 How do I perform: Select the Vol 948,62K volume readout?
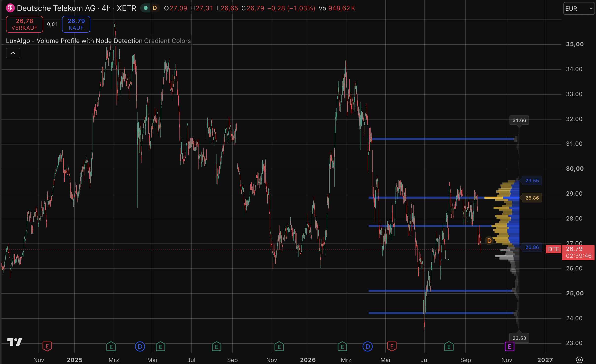337,8
